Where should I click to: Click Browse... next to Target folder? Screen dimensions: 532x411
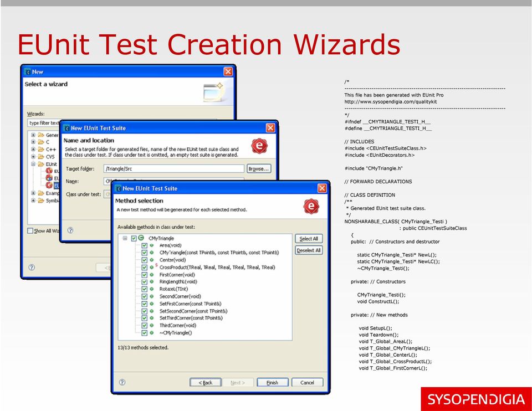tap(259, 168)
